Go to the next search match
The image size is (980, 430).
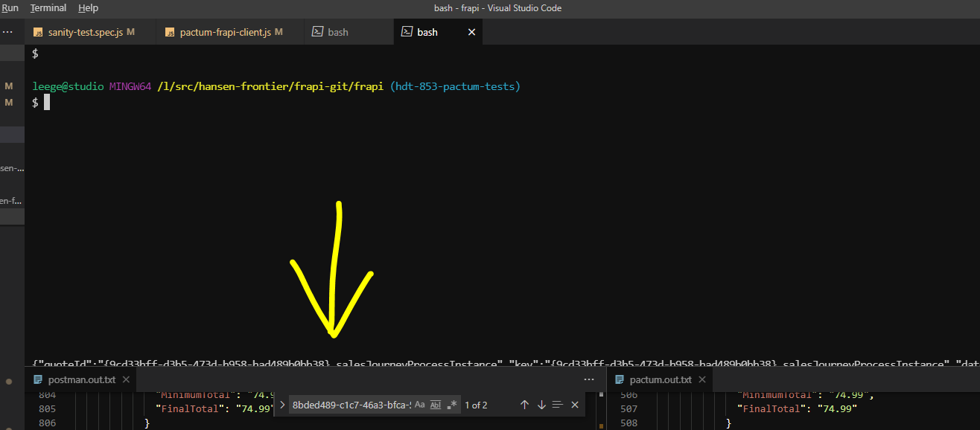[541, 404]
